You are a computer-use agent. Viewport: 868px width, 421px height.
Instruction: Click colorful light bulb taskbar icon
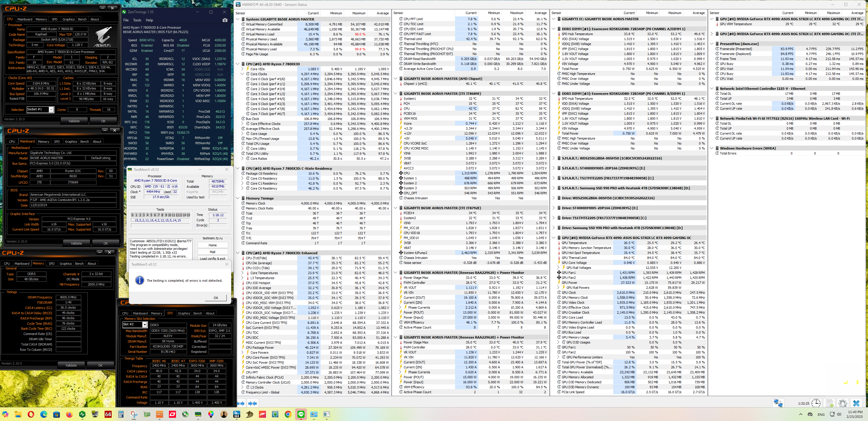(211, 414)
